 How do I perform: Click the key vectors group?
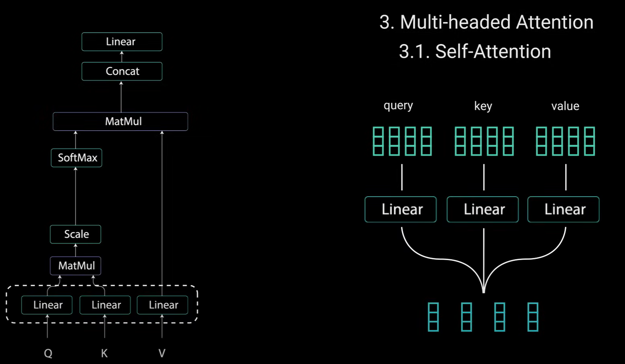(x=484, y=141)
